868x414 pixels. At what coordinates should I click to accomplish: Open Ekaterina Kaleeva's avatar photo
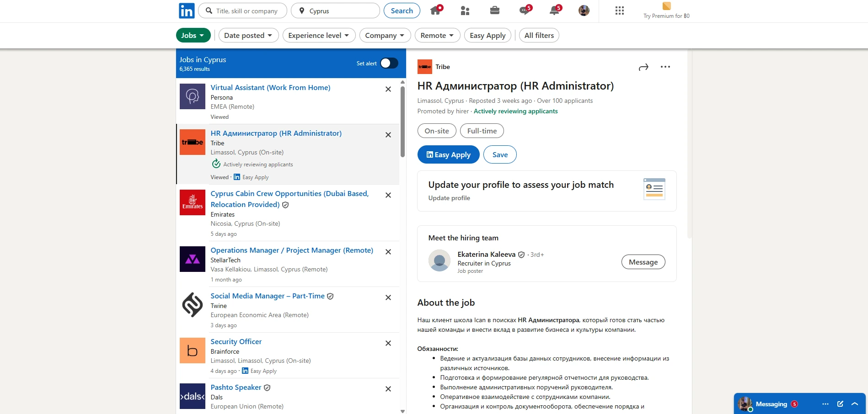[439, 260]
